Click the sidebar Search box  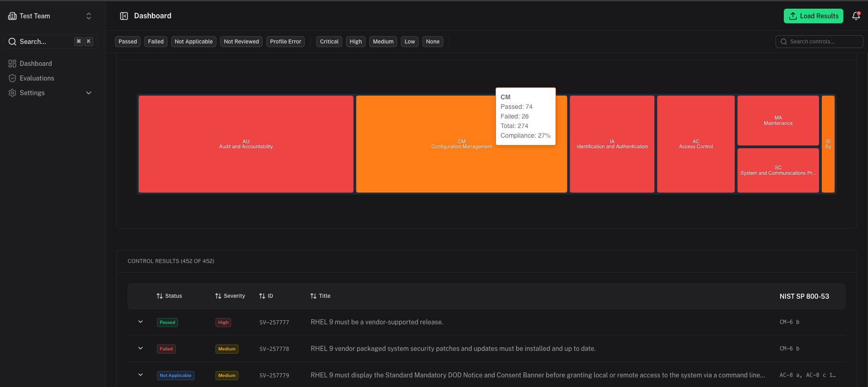[x=50, y=42]
